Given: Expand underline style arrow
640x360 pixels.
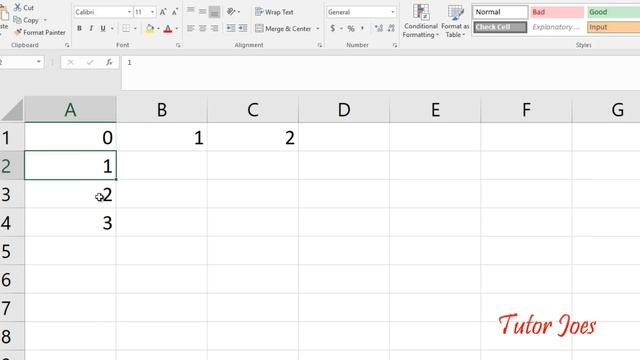Looking at the screenshot, I should tap(112, 28).
